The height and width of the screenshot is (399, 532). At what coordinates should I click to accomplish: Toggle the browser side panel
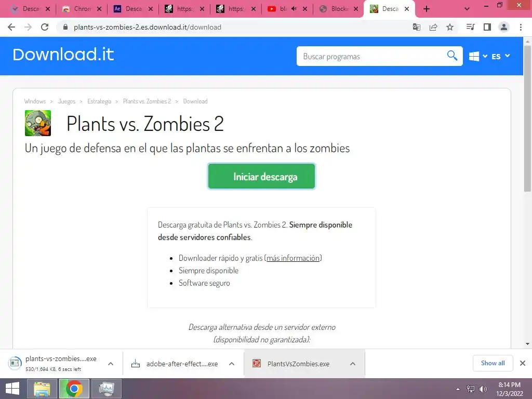487,27
